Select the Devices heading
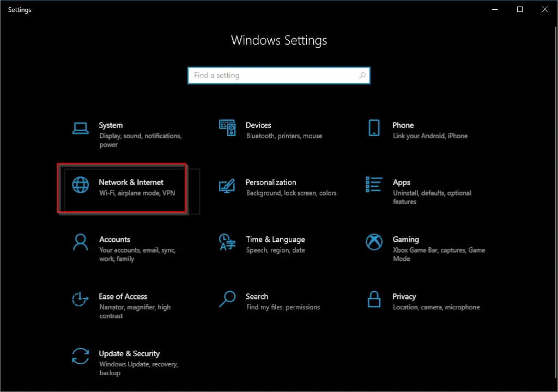Screen dimensions: 558x392 click(x=258, y=125)
